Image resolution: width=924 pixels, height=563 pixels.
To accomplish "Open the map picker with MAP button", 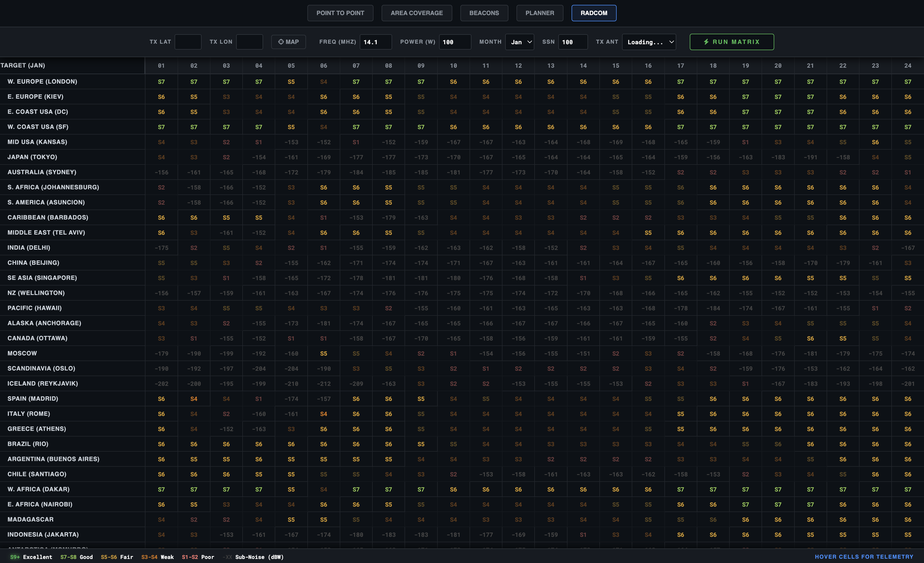I will click(288, 42).
